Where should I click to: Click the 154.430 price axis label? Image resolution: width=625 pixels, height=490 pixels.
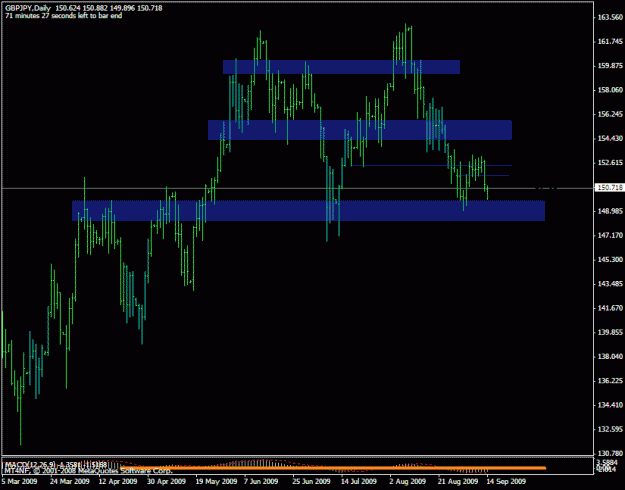610,138
